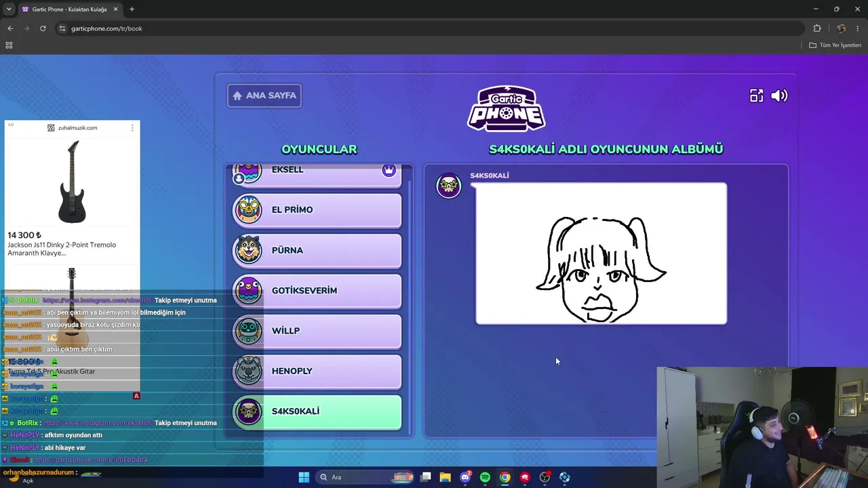Reload the Gartic Phone page

click(43, 28)
